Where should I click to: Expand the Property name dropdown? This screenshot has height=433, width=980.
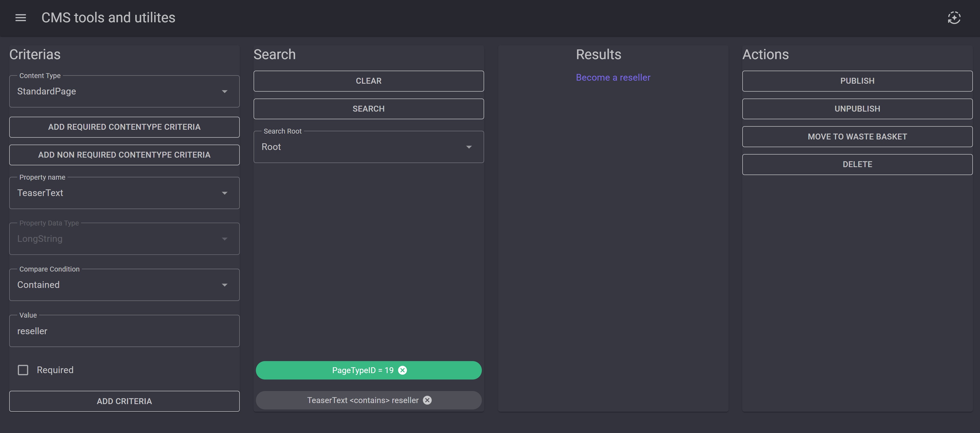(124, 193)
